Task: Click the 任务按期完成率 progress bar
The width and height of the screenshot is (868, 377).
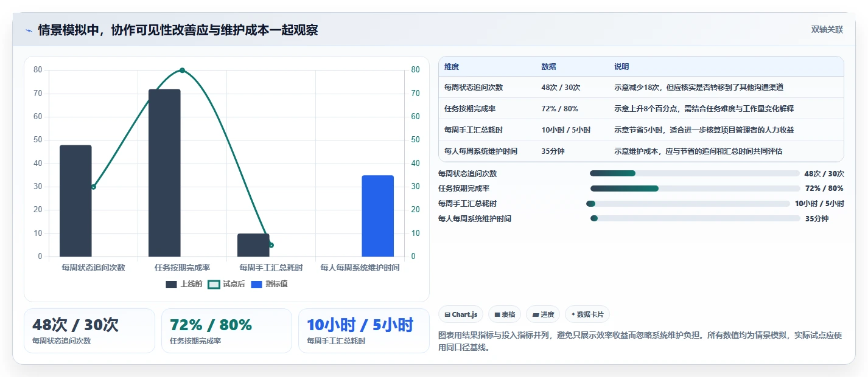Action: (x=695, y=188)
